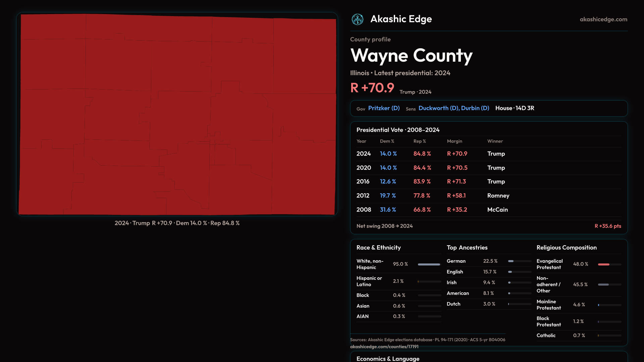The width and height of the screenshot is (644, 362).
Task: Click the White non-Hispanic percentage bar
Action: (x=429, y=264)
